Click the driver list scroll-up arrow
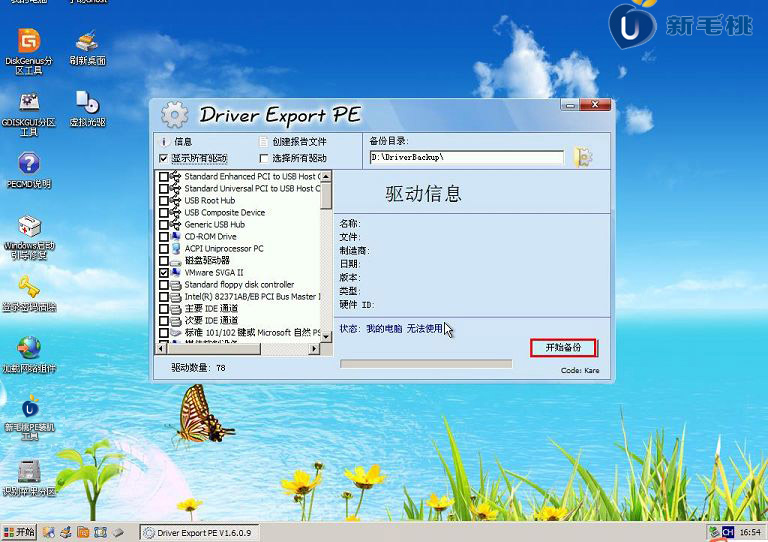Image resolution: width=768 pixels, height=542 pixels. click(326, 176)
